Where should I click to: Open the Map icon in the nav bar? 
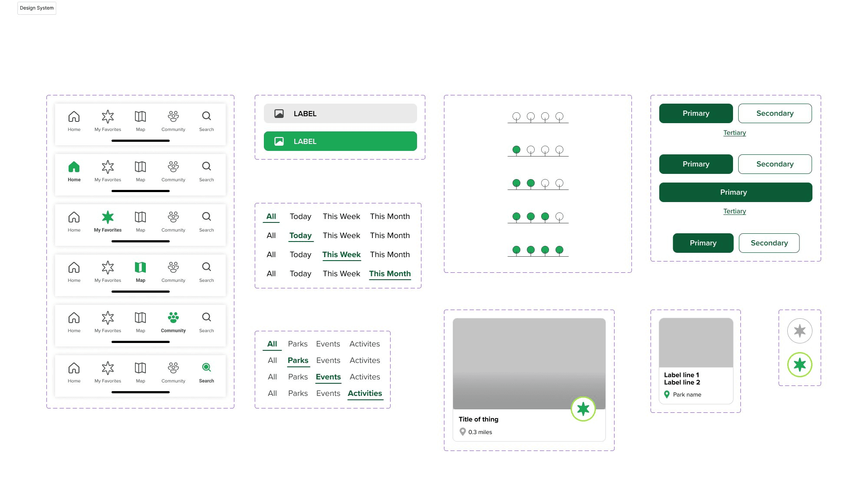[140, 116]
